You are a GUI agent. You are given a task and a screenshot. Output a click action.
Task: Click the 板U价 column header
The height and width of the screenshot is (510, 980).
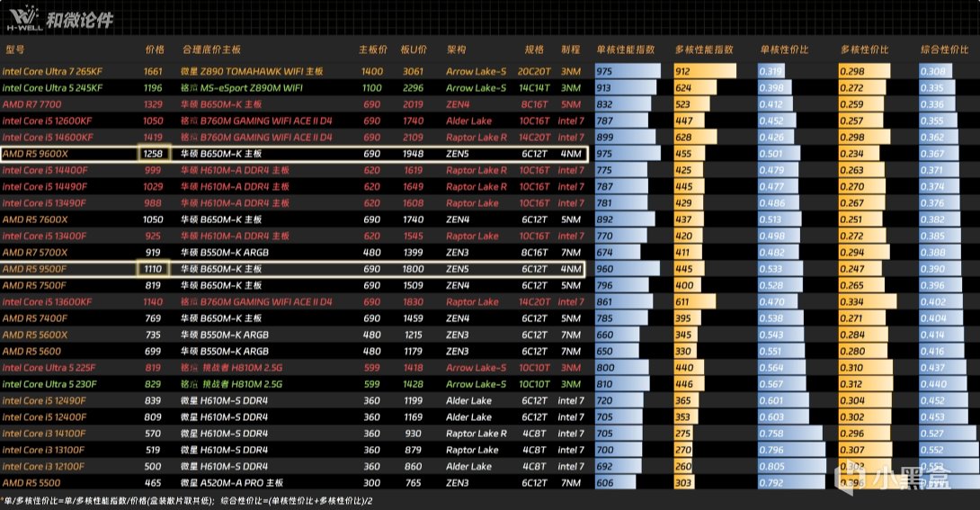(414, 49)
